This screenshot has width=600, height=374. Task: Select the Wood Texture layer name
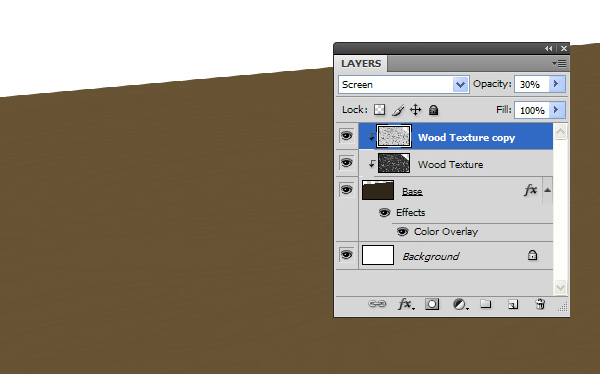[450, 165]
